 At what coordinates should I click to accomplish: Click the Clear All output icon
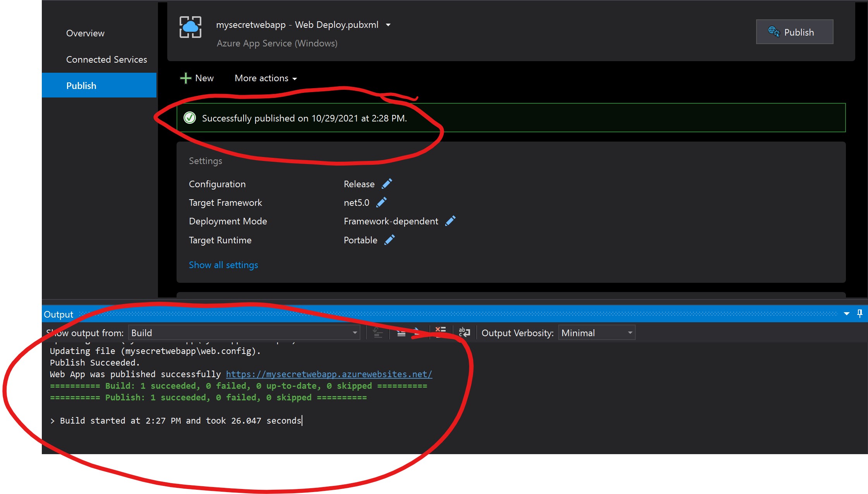click(x=440, y=332)
